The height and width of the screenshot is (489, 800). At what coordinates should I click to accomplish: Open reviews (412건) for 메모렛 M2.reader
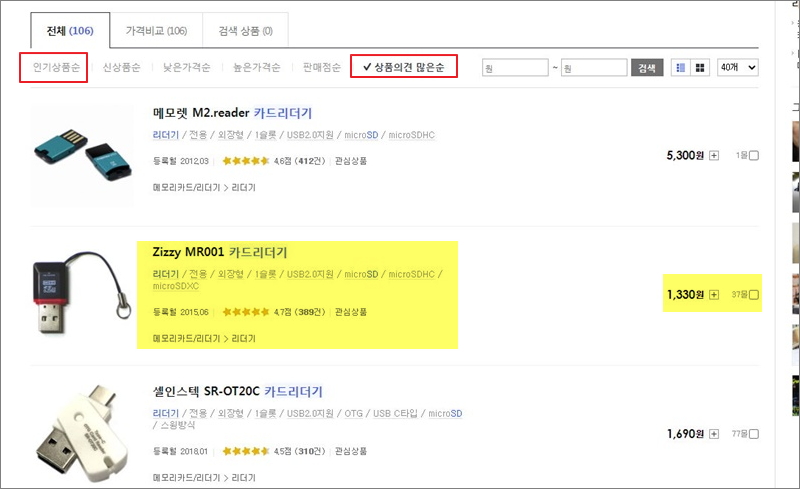click(310, 161)
